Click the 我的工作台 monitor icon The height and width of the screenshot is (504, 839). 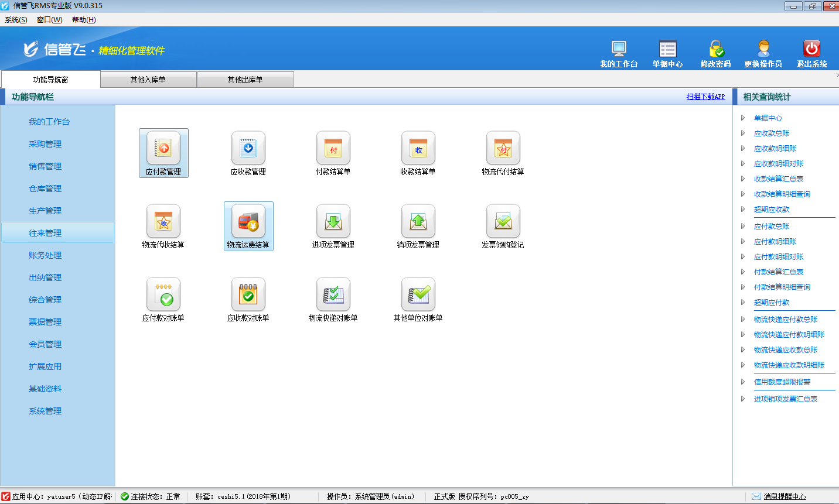pyautogui.click(x=619, y=49)
